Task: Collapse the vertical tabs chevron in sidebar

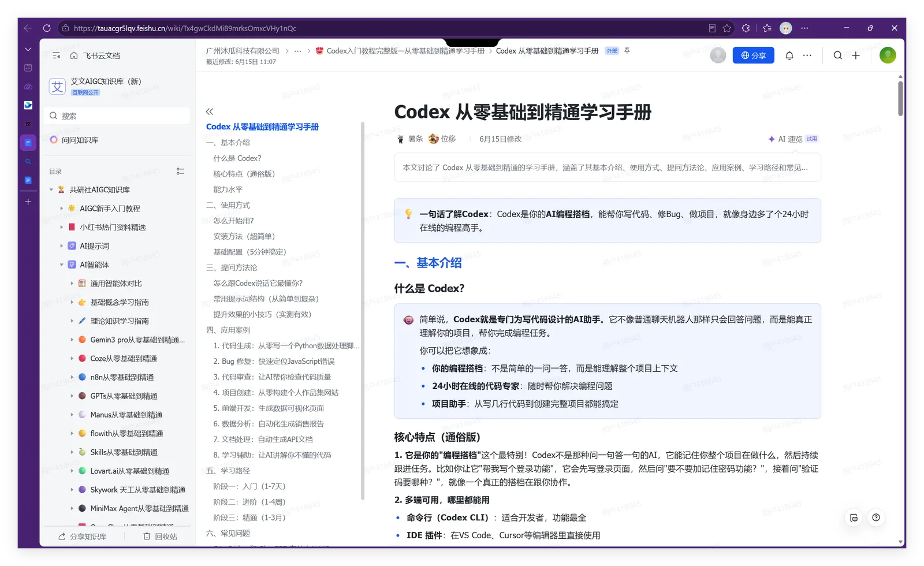Action: (28, 50)
